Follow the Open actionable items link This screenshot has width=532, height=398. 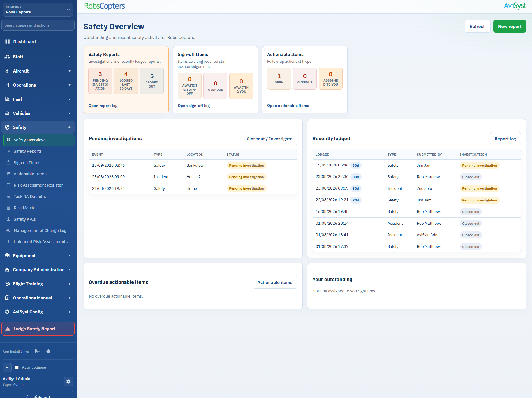coord(288,106)
